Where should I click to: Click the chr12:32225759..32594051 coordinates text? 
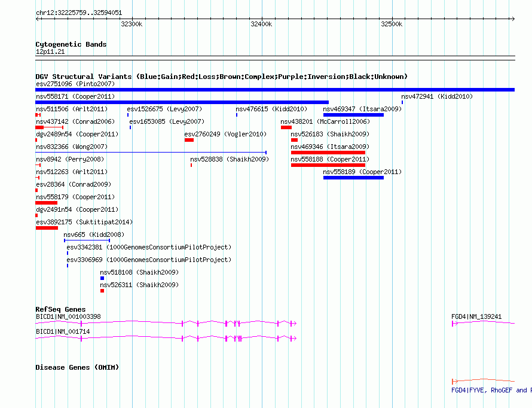tap(79, 13)
